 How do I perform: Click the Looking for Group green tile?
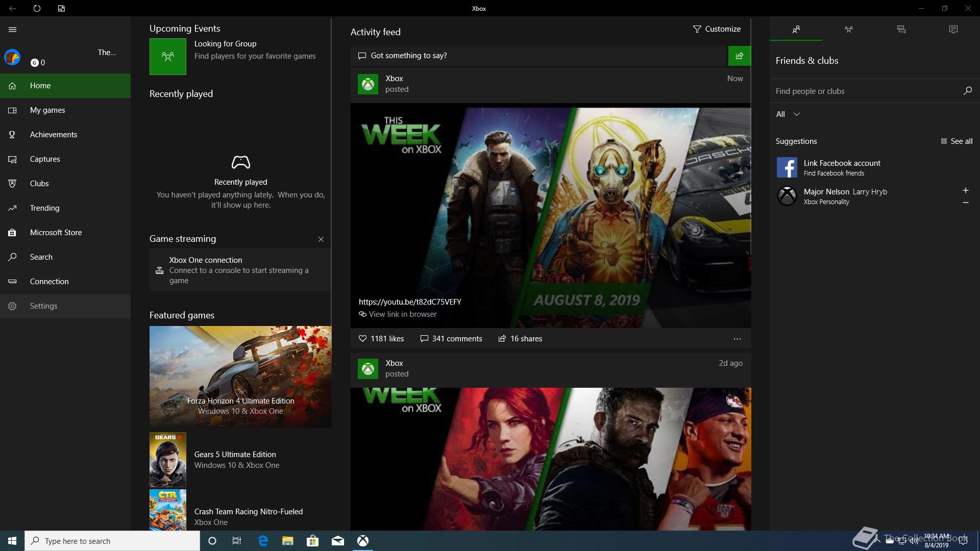[x=167, y=57]
